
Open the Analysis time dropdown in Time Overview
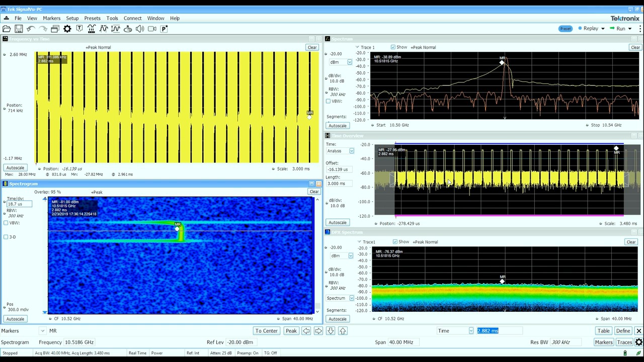(351, 151)
